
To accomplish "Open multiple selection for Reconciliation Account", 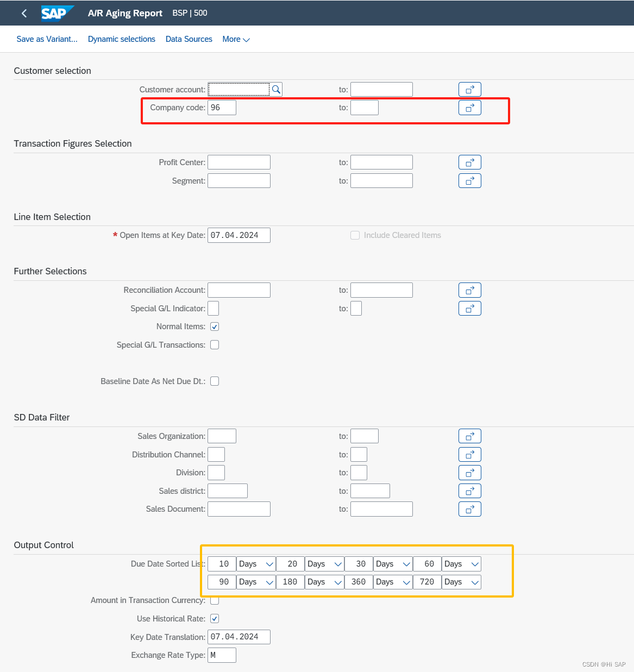I will pos(469,290).
